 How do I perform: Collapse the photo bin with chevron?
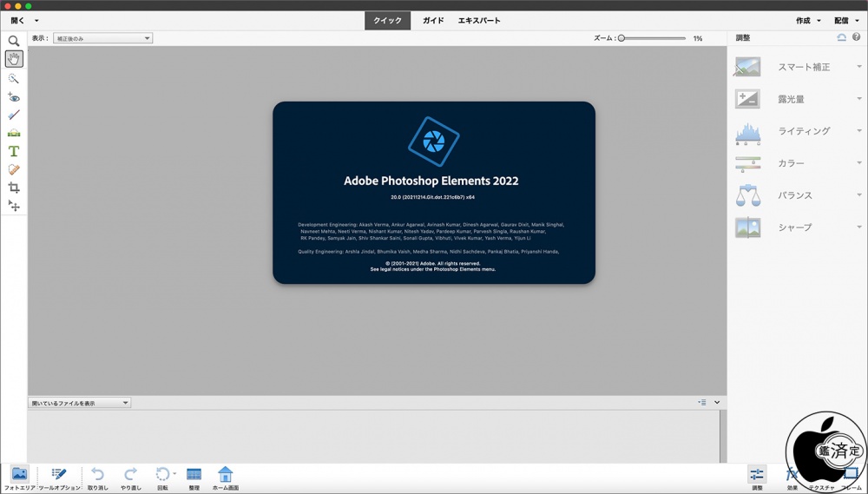(717, 403)
